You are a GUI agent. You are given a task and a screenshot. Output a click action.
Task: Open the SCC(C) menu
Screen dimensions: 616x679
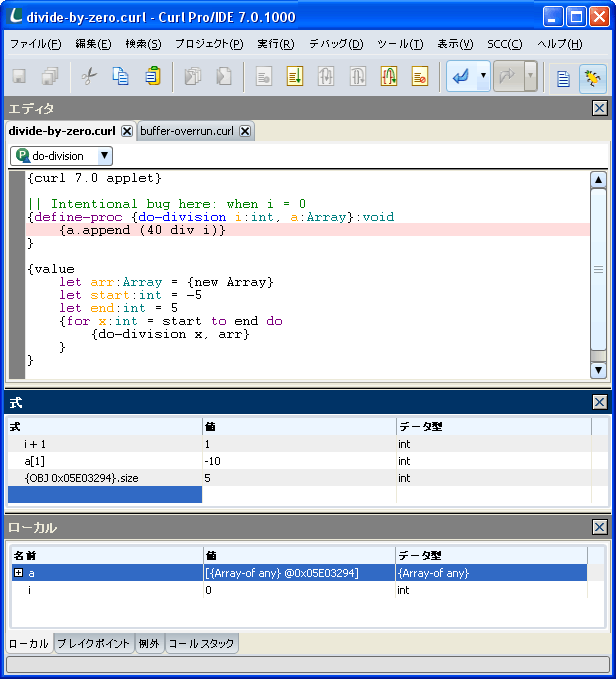coord(505,44)
